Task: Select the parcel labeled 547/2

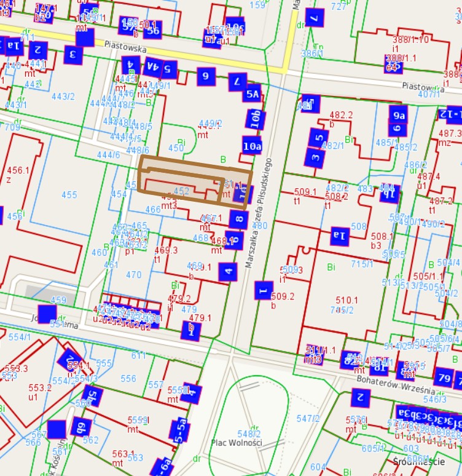Action: (308, 419)
